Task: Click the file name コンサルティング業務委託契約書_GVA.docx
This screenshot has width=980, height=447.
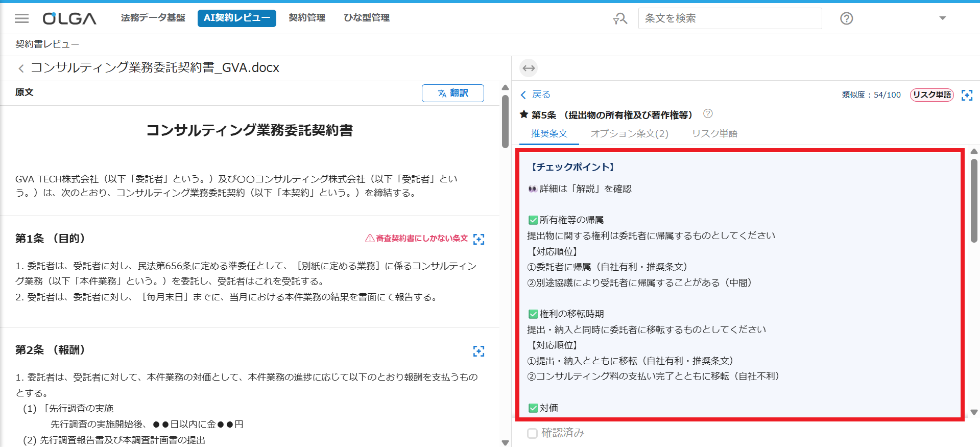Action: click(155, 68)
